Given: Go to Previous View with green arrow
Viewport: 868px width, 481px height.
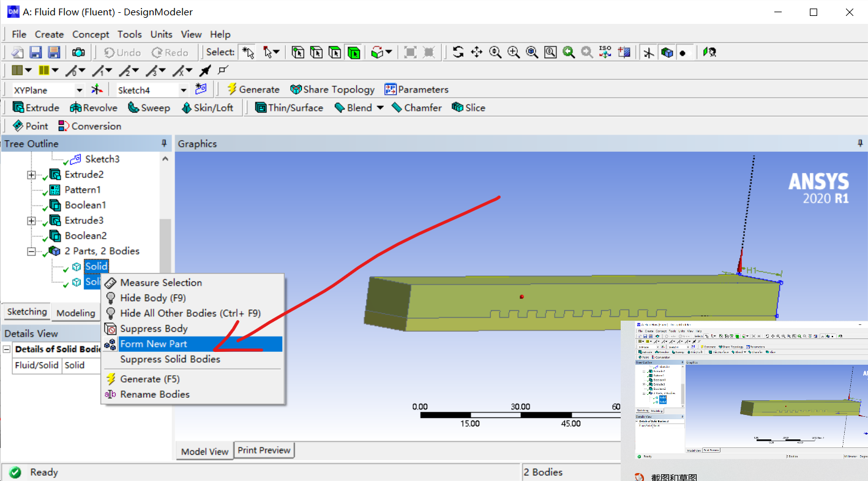Looking at the screenshot, I should tap(569, 53).
